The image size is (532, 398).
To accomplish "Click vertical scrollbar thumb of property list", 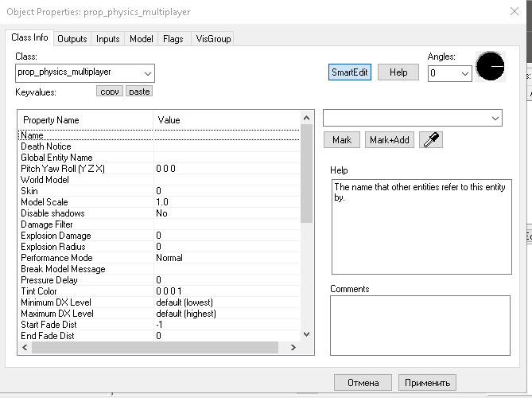I will (306, 174).
